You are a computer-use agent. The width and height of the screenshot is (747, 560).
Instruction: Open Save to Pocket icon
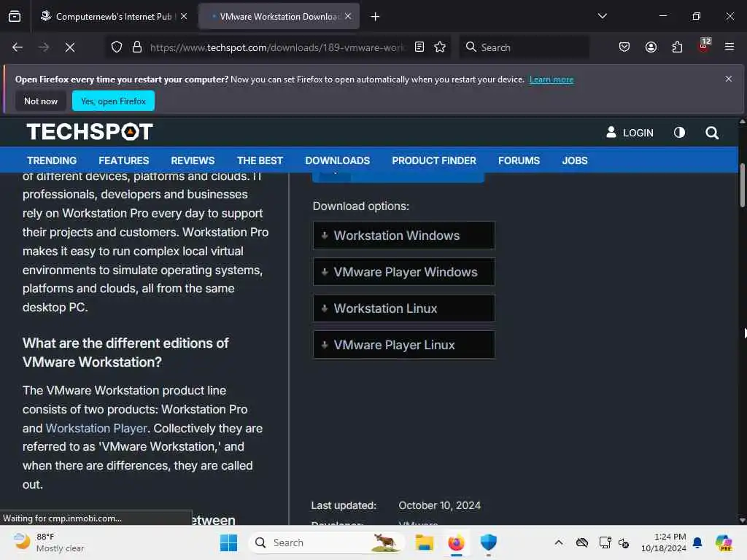tap(624, 47)
